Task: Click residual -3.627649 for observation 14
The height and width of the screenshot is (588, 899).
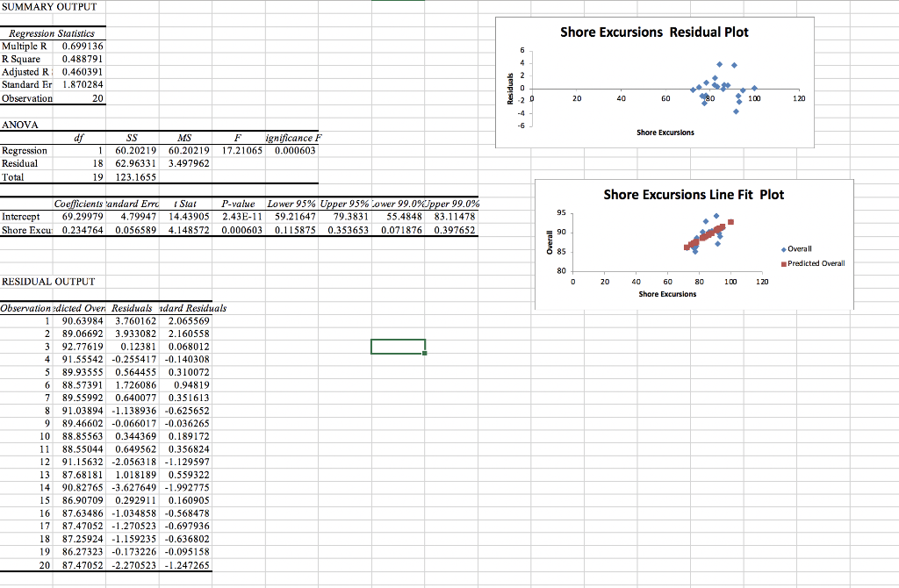Action: click(134, 488)
